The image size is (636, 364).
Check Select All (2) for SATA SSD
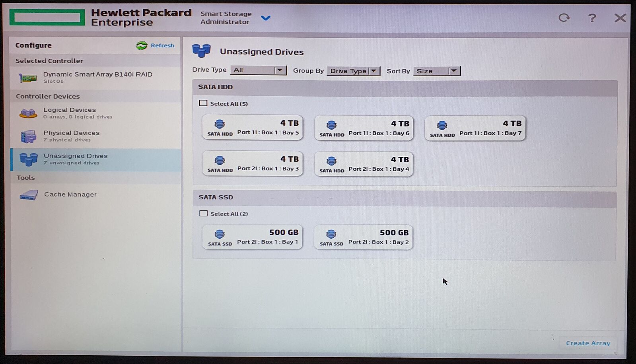click(203, 213)
